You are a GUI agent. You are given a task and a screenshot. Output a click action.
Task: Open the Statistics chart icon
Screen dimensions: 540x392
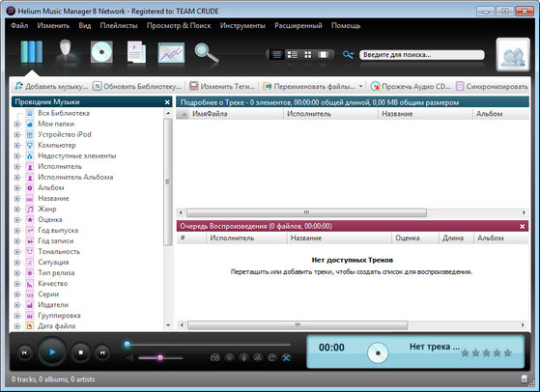(171, 53)
